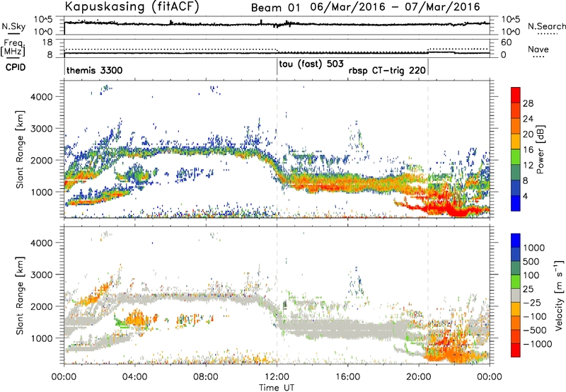Click Power colorbar segment between 12 and 16
566x392 pixels.
(x=516, y=156)
